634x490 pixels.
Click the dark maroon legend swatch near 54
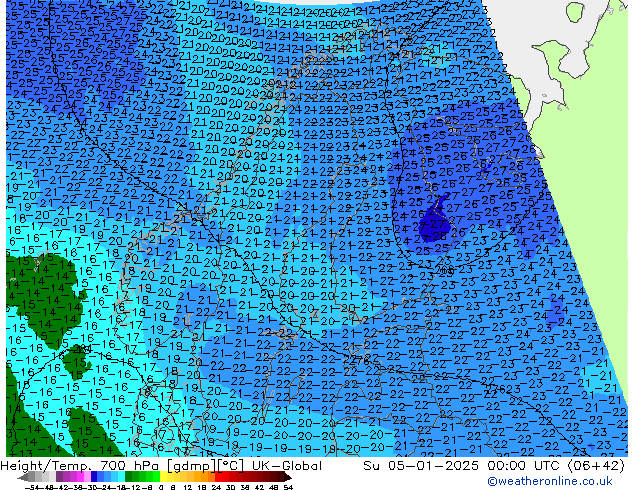coord(281,477)
